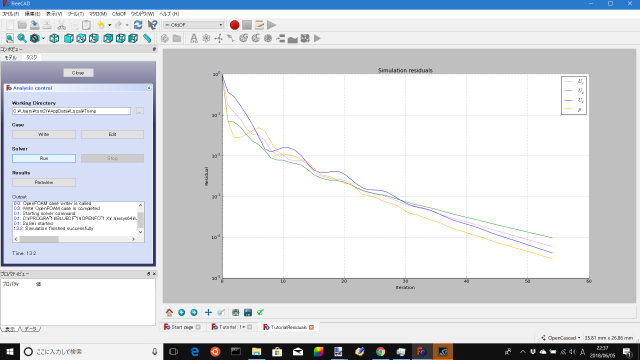Collapse the Analysis control panel header arrow

(149, 88)
